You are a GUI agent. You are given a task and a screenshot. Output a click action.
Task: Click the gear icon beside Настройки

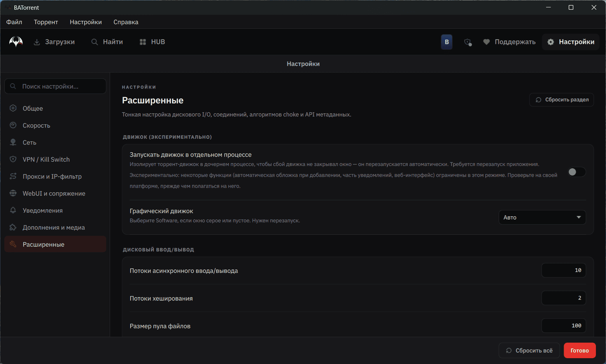[551, 42]
